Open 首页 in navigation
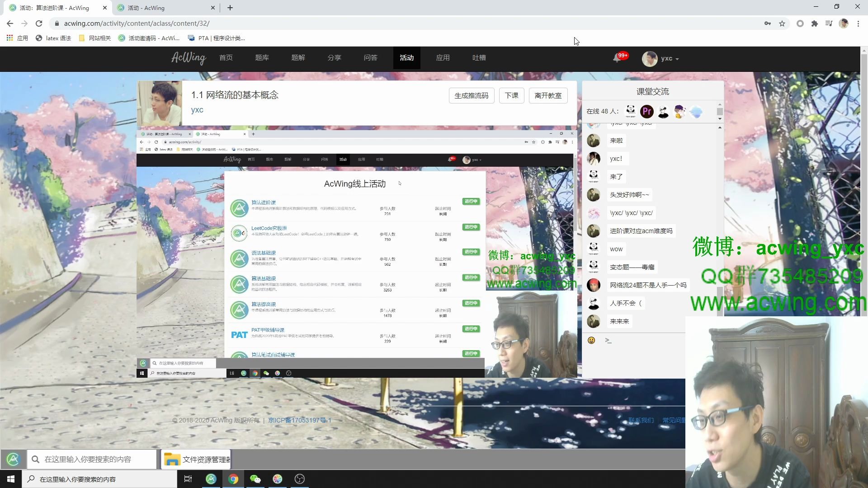This screenshot has height=488, width=868. tap(226, 57)
